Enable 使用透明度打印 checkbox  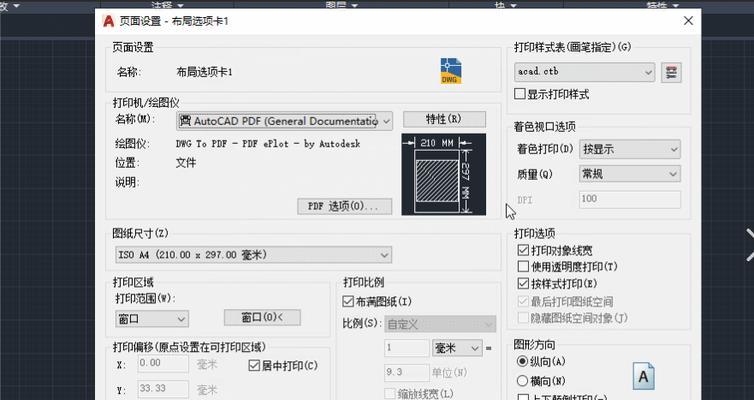click(523, 266)
